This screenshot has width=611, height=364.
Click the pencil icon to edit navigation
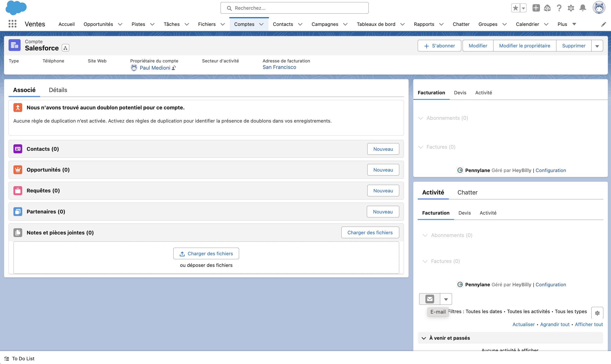point(603,24)
